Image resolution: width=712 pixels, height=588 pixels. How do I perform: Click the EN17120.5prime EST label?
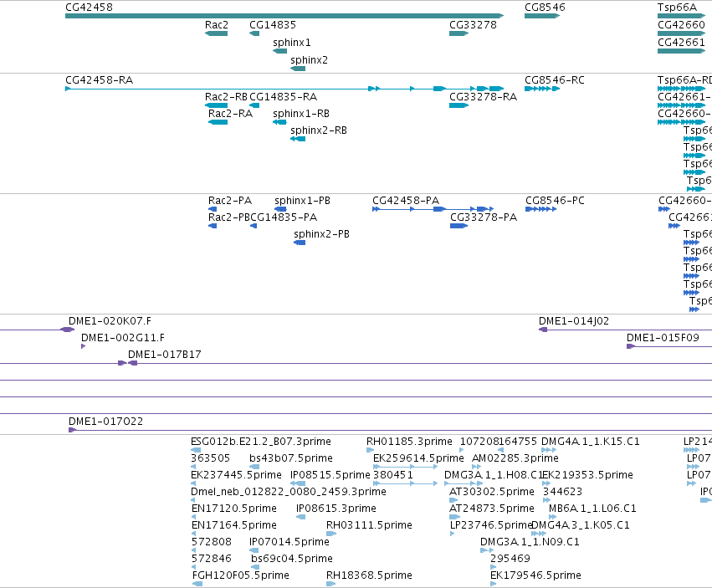234,509
